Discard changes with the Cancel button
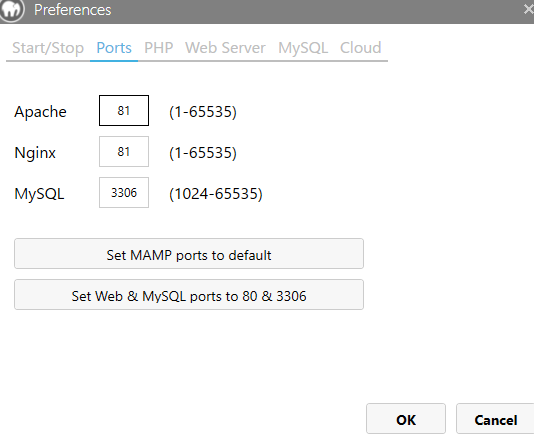Screen dimensions: 534x436 tap(495, 419)
